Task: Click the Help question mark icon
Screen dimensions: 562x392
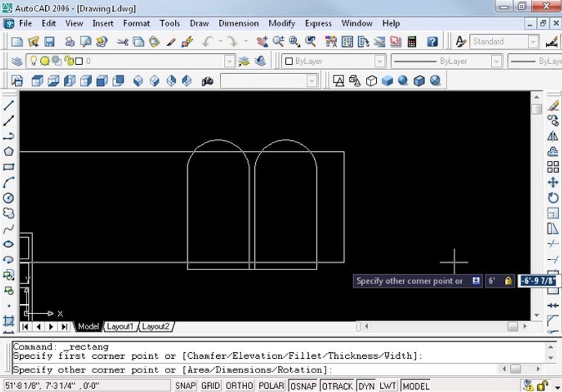Action: 432,41
